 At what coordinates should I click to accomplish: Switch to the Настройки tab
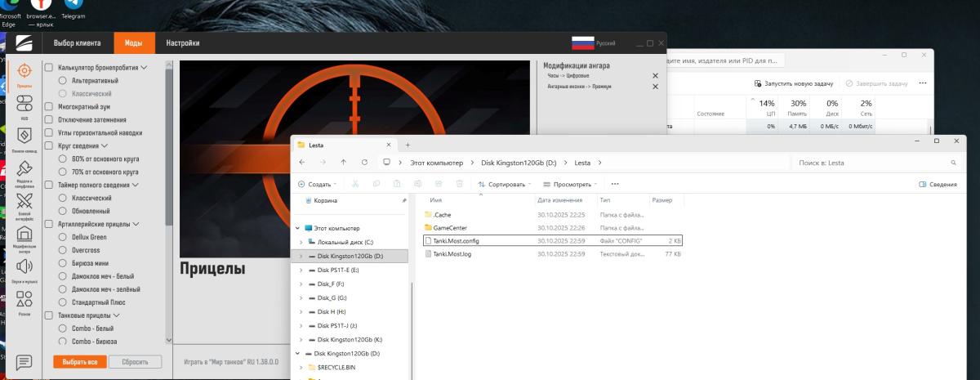click(x=182, y=43)
